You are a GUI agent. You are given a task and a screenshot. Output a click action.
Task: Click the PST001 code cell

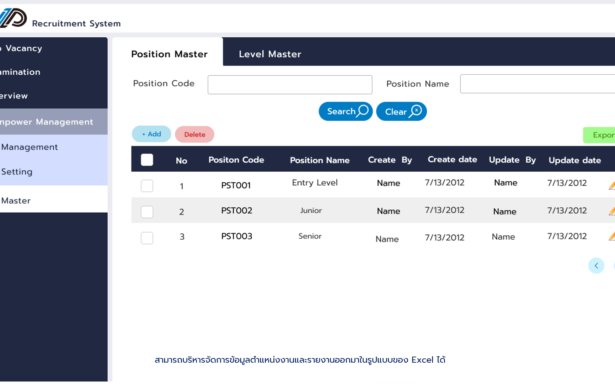pos(236,186)
